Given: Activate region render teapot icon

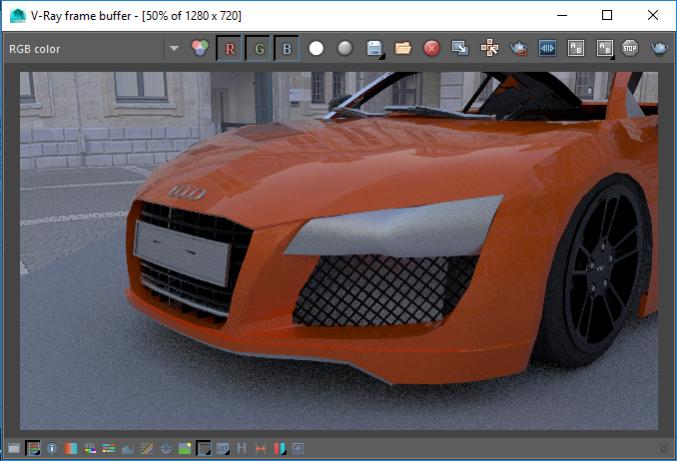Looking at the screenshot, I should coord(518,48).
